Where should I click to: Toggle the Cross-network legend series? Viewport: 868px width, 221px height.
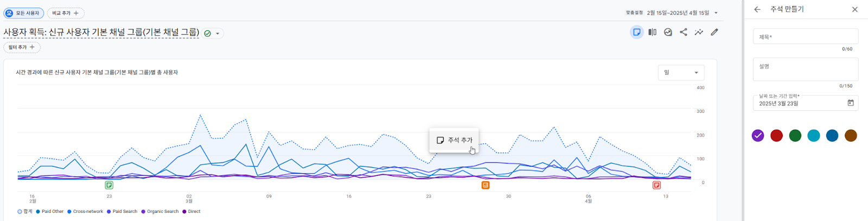click(85, 212)
